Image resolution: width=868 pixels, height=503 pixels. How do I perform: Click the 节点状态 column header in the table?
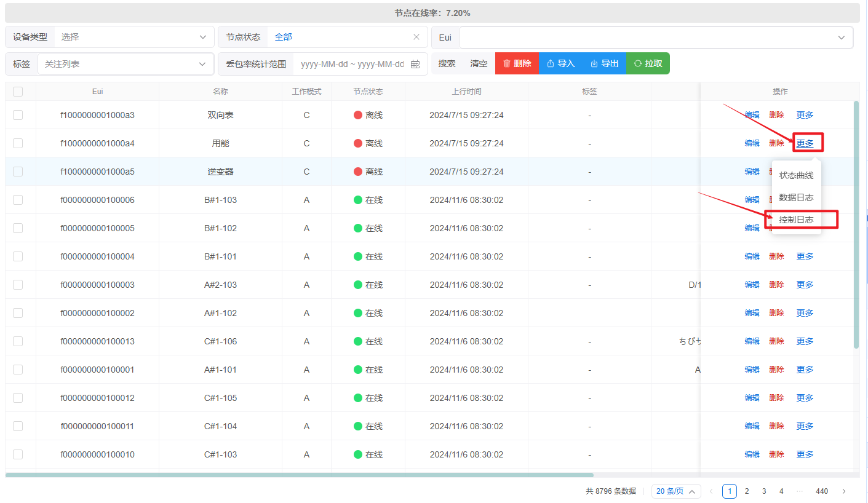368,92
